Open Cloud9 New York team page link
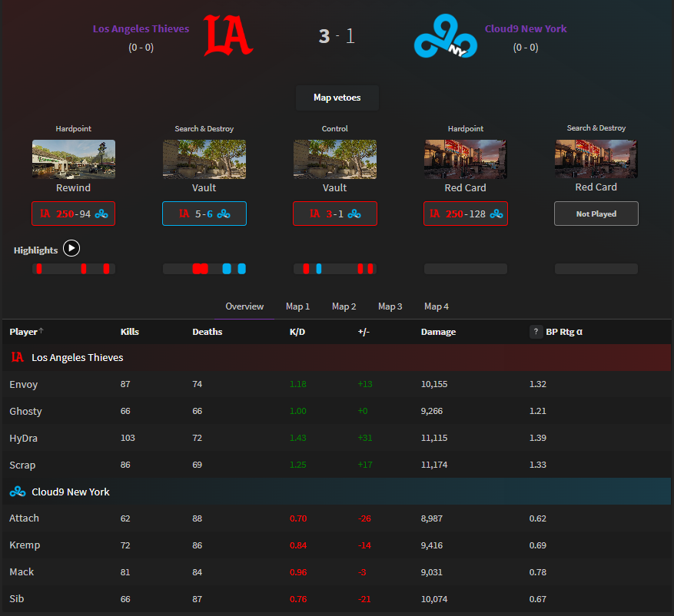This screenshot has width=674, height=616. pyautogui.click(x=526, y=28)
